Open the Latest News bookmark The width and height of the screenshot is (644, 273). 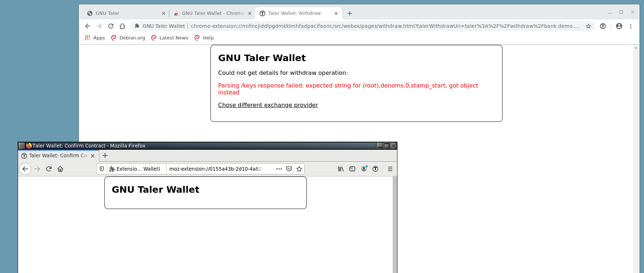[x=170, y=38]
